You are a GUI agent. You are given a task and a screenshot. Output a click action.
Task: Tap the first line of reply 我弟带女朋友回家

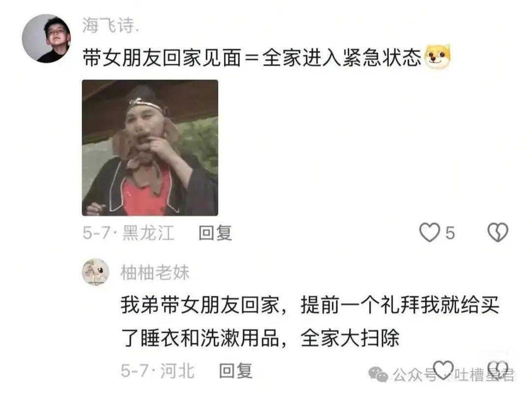[x=310, y=305]
